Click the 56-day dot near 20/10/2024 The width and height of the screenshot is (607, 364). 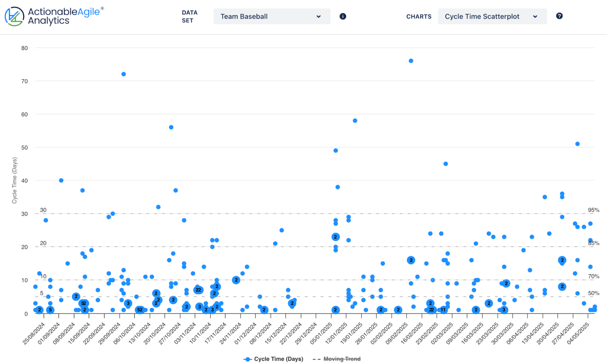(x=171, y=127)
